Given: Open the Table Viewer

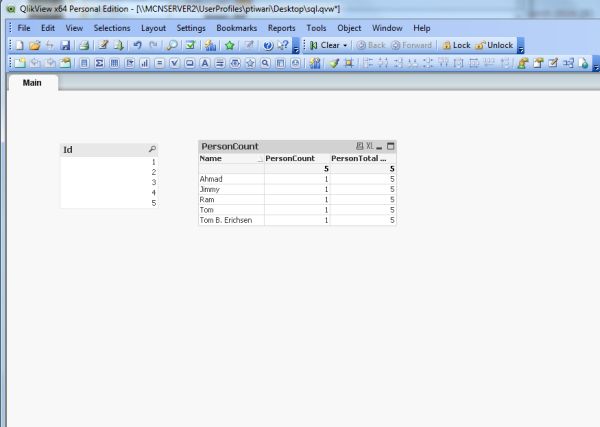Looking at the screenshot, I should coord(569,63).
